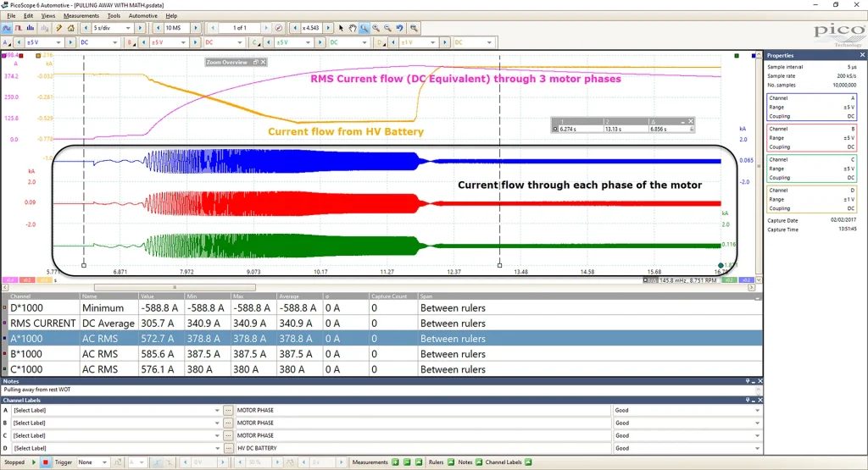Click the first ruler handle on time axis

tap(84, 265)
